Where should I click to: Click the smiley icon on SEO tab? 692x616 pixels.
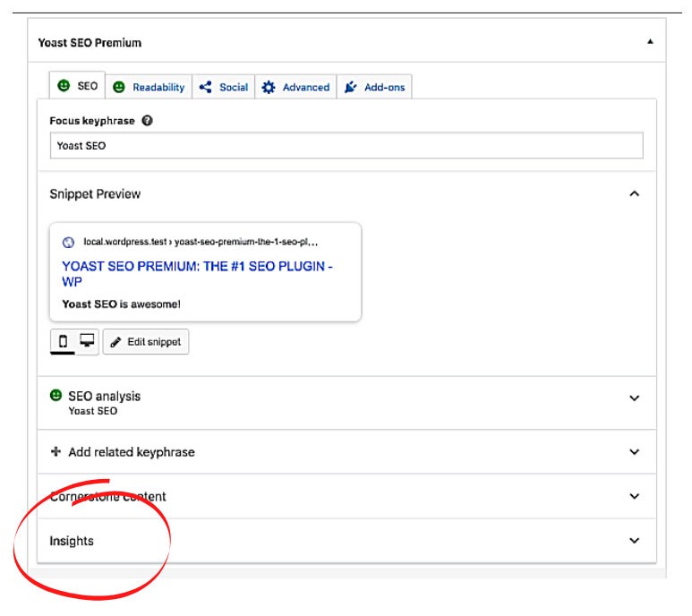pos(64,85)
